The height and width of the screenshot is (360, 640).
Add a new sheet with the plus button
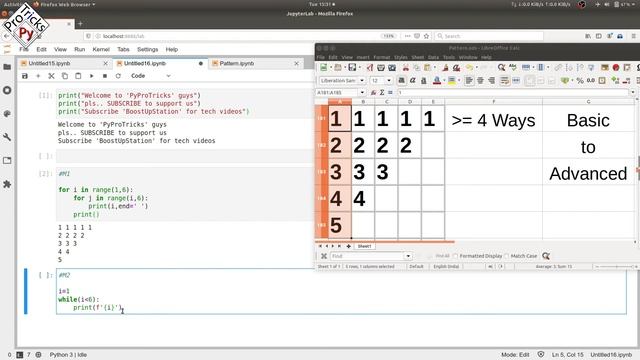(x=349, y=246)
